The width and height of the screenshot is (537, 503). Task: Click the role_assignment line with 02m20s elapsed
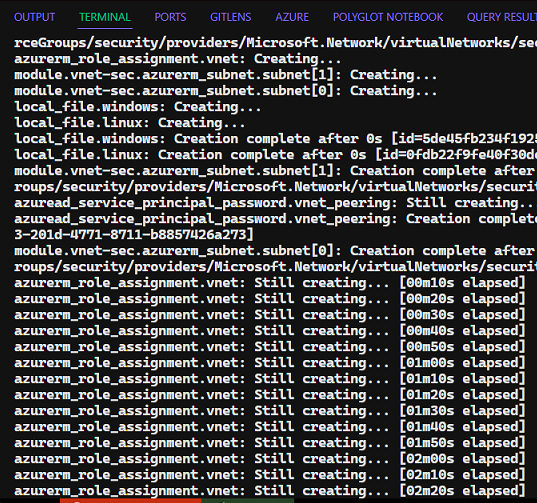click(x=270, y=491)
